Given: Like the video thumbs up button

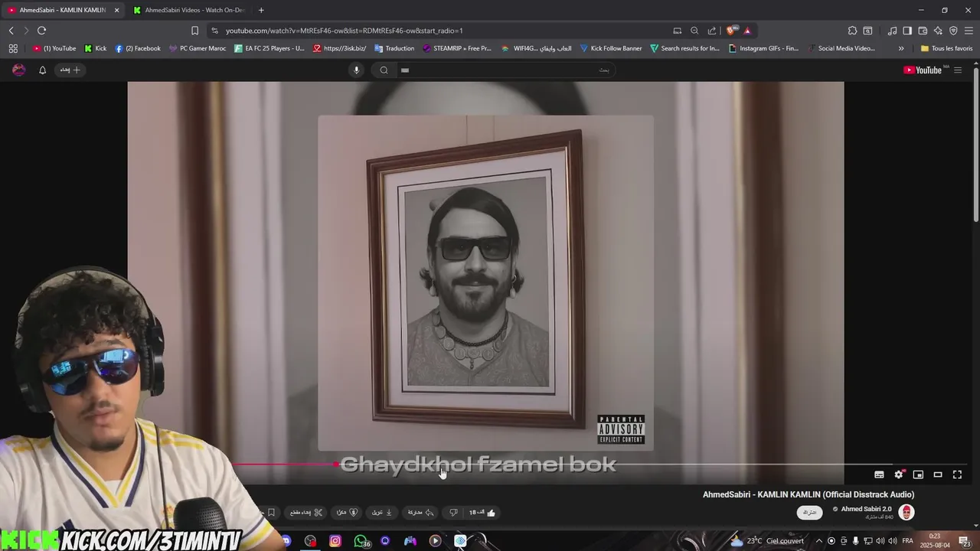Looking at the screenshot, I should (x=482, y=512).
